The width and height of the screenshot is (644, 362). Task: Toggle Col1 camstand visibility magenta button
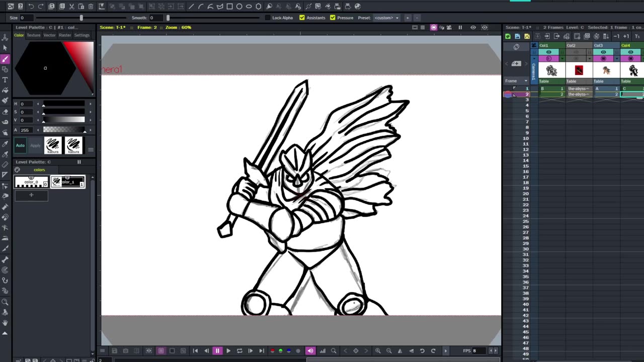click(x=548, y=58)
